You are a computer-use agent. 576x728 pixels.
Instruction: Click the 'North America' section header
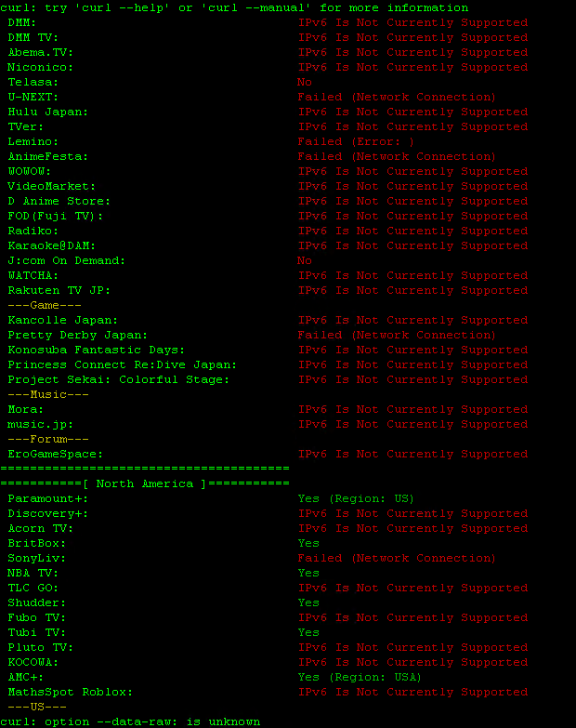tap(145, 483)
